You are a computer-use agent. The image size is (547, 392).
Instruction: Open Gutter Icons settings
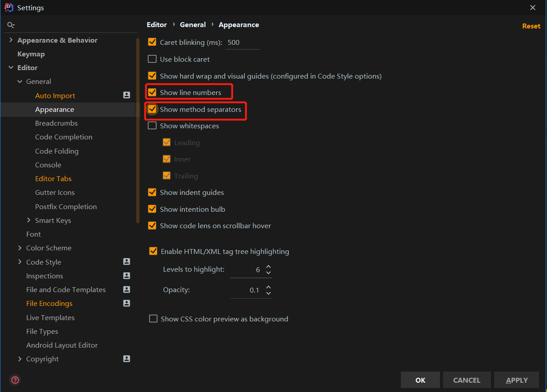[55, 192]
